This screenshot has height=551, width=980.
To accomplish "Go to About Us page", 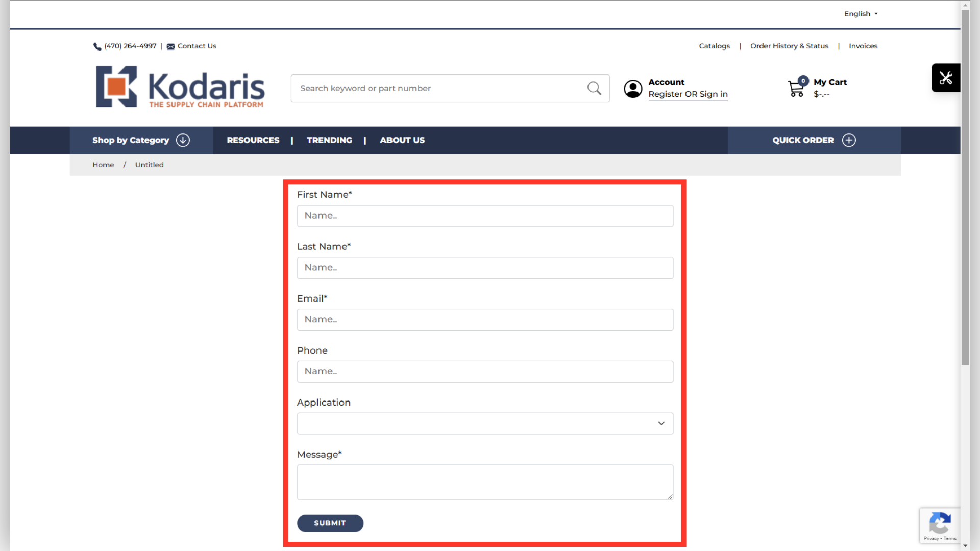I will click(x=402, y=140).
